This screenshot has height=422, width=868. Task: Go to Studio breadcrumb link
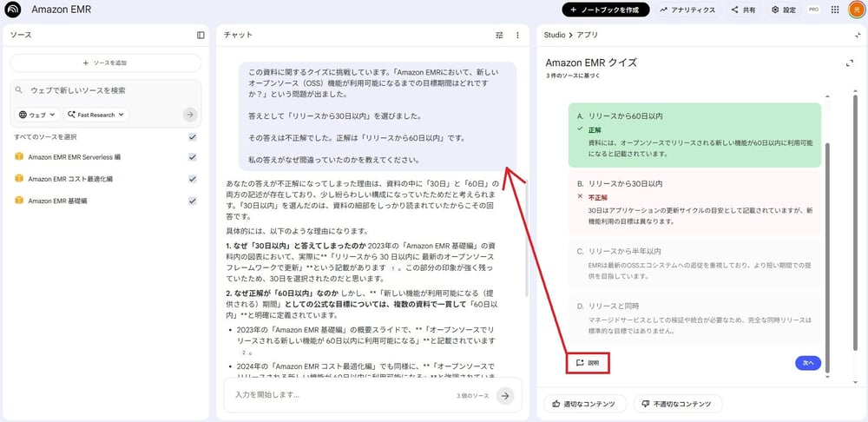pos(554,35)
